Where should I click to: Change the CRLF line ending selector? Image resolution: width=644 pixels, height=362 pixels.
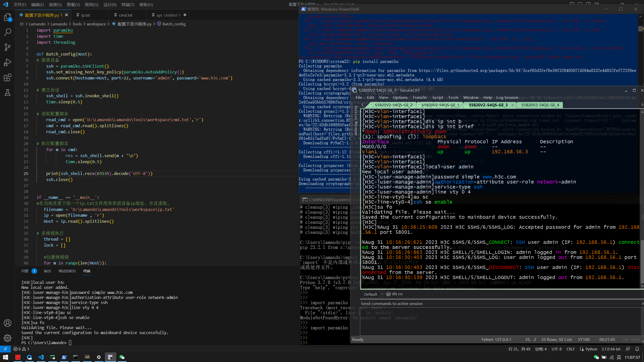pos(571,349)
